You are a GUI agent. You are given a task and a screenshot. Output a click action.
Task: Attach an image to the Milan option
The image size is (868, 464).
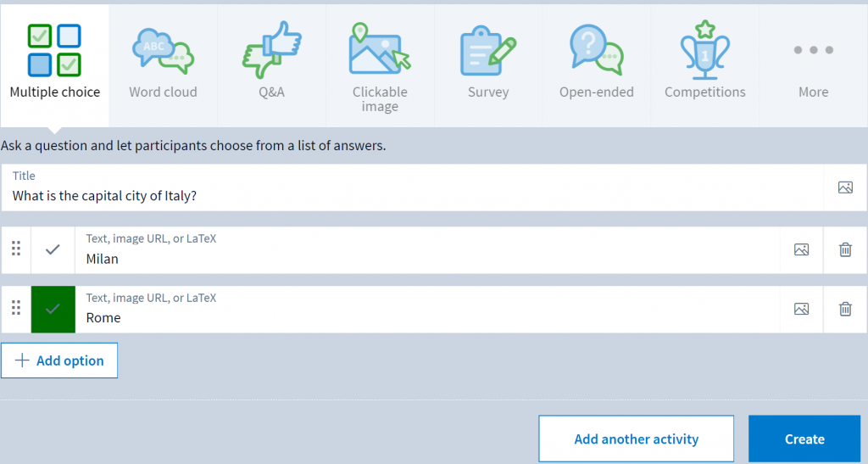coord(802,249)
